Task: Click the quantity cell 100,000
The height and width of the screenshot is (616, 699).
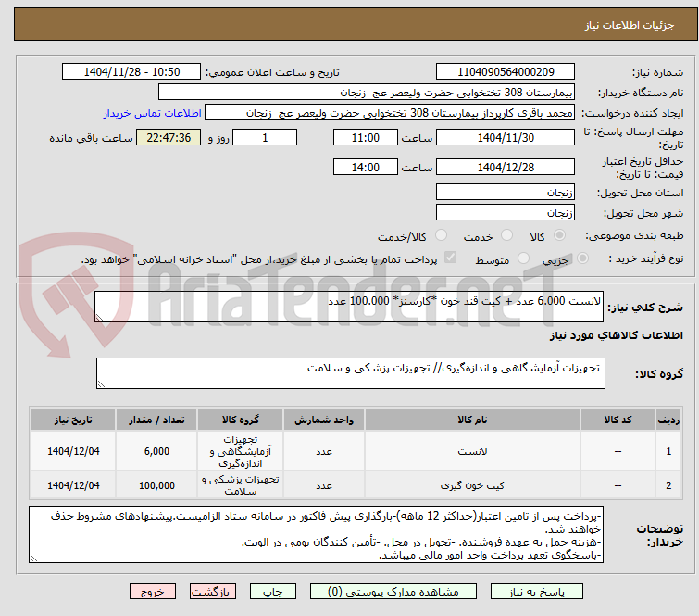Action: pos(156,485)
